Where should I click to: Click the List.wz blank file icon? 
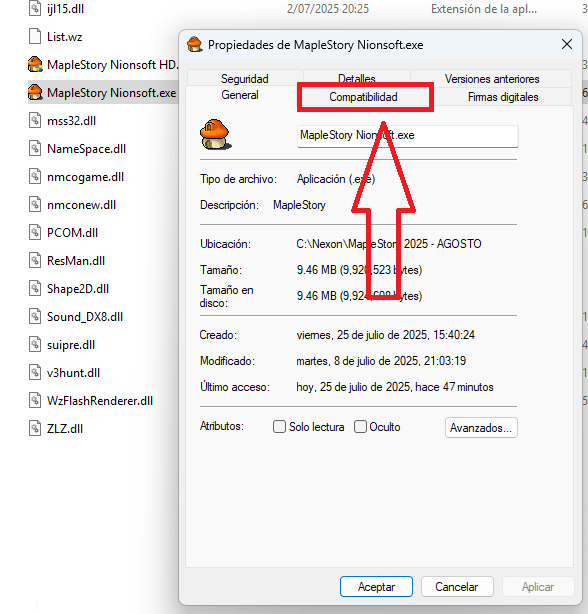click(35, 36)
